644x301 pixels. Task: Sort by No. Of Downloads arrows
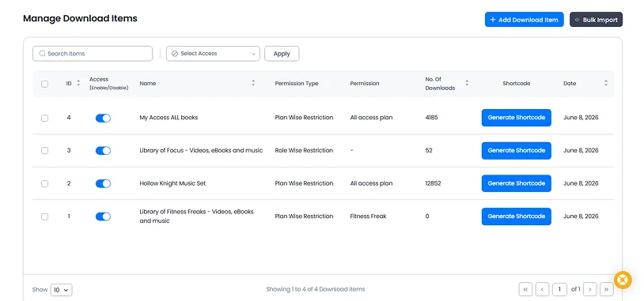pyautogui.click(x=467, y=83)
